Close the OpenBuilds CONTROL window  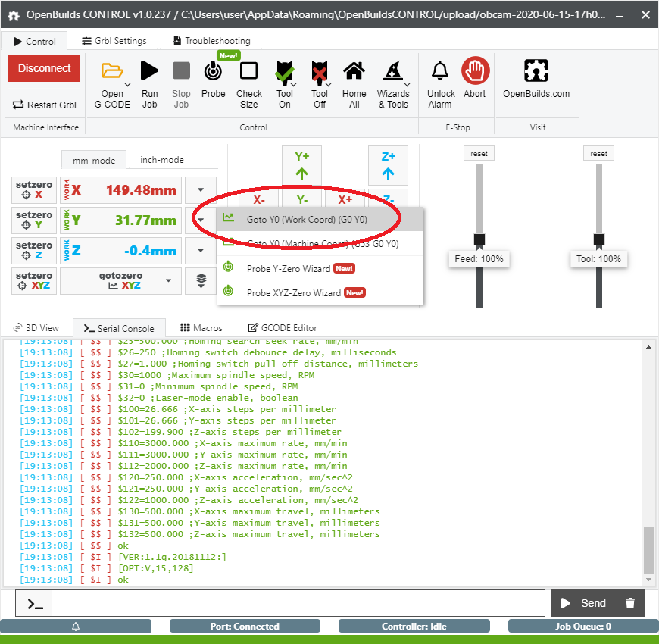(x=645, y=15)
